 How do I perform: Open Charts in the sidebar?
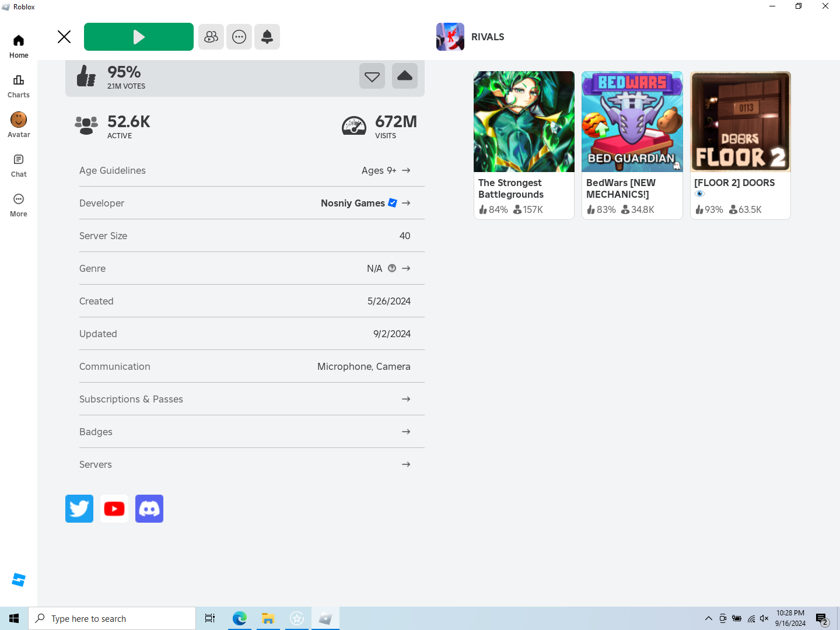[x=19, y=86]
